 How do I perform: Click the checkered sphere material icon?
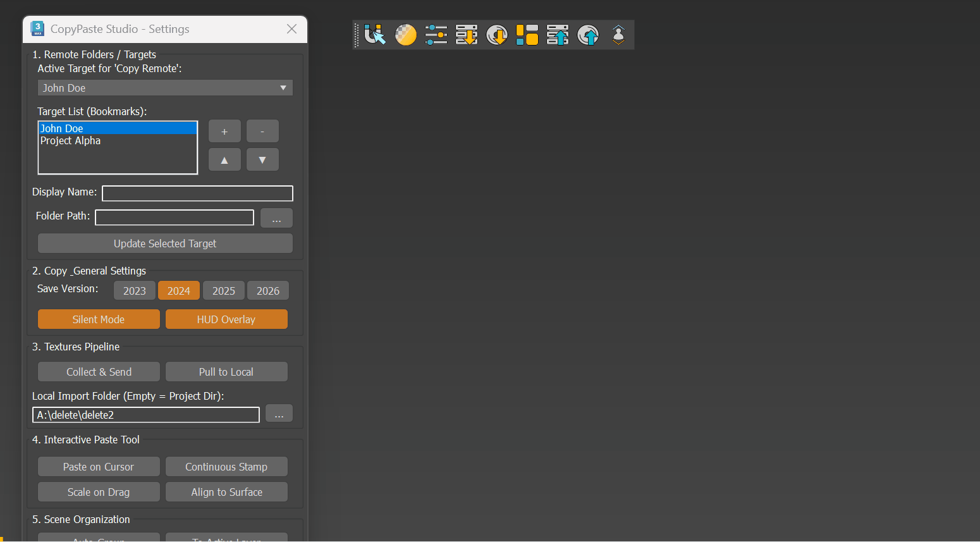tap(405, 35)
